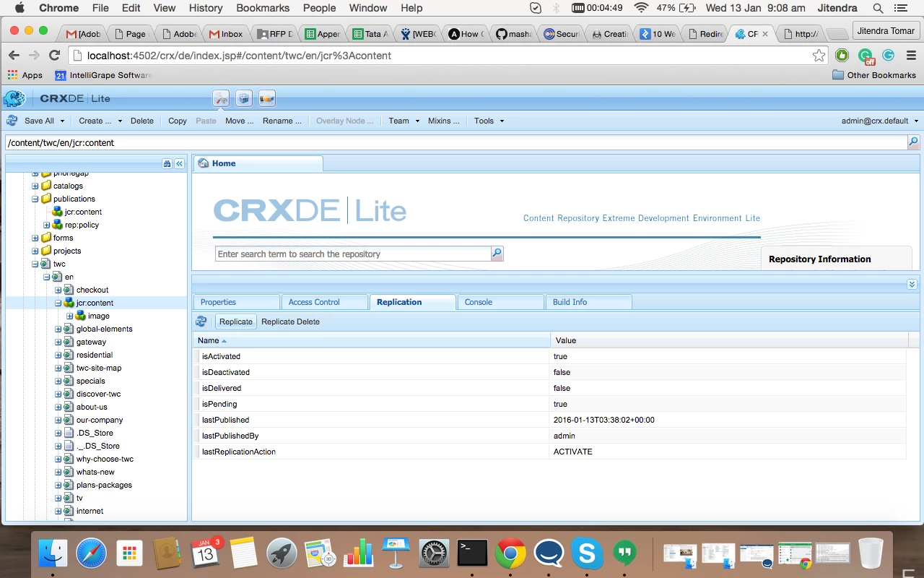Switch to the Properties tab

click(x=236, y=302)
